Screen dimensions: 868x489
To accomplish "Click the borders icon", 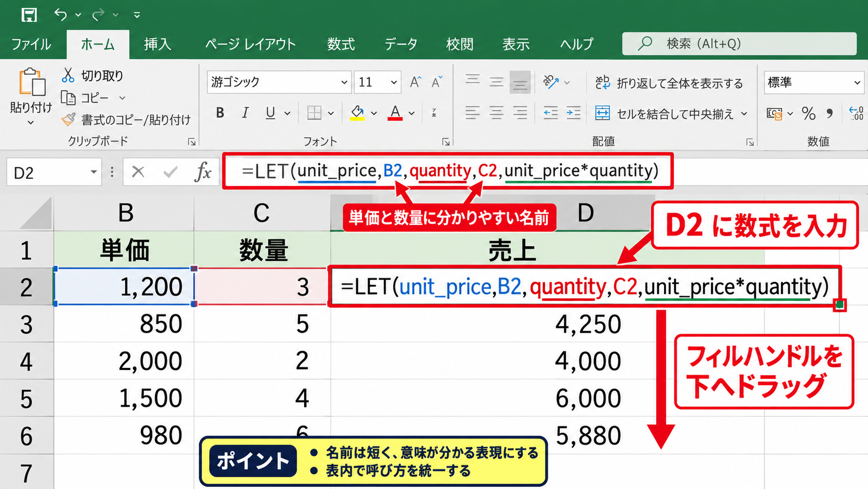I will pyautogui.click(x=314, y=113).
